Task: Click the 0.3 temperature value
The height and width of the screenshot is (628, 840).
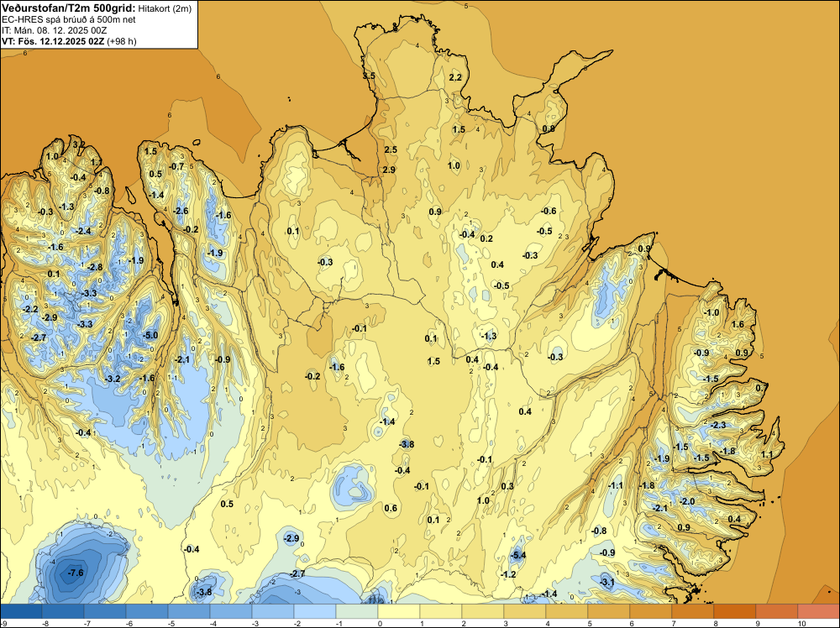Action: pos(507,486)
